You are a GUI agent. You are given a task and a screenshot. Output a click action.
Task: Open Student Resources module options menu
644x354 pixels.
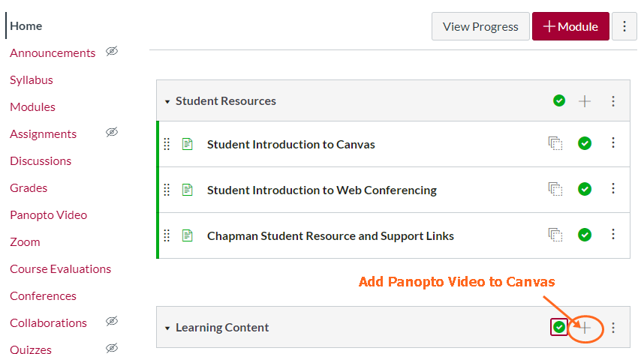pos(613,101)
